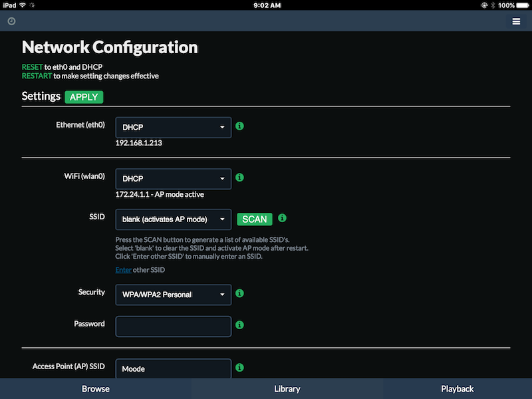532x399 pixels.
Task: Show info for Access Point (AP) SSID
Action: (239, 367)
